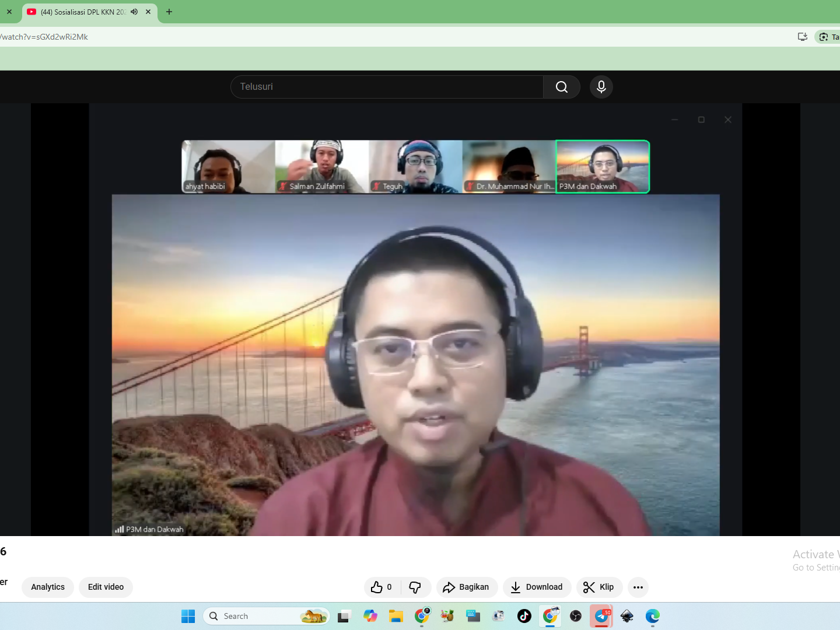This screenshot has height=630, width=840.
Task: Open a new browser tab
Action: [x=169, y=12]
